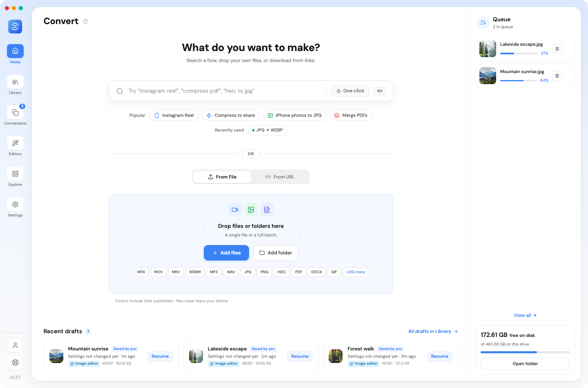This screenshot has height=388, width=588.
Task: Click the WEBM format chip
Action: coord(195,272)
